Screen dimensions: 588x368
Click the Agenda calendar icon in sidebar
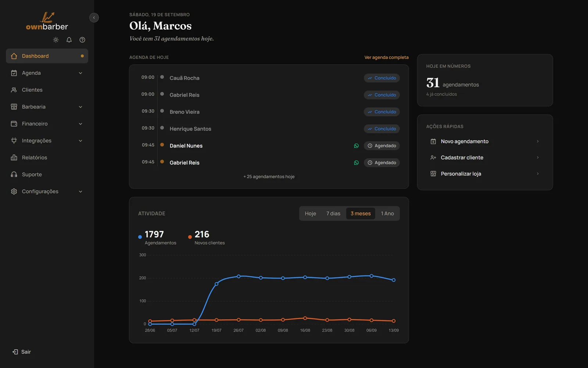(x=14, y=73)
